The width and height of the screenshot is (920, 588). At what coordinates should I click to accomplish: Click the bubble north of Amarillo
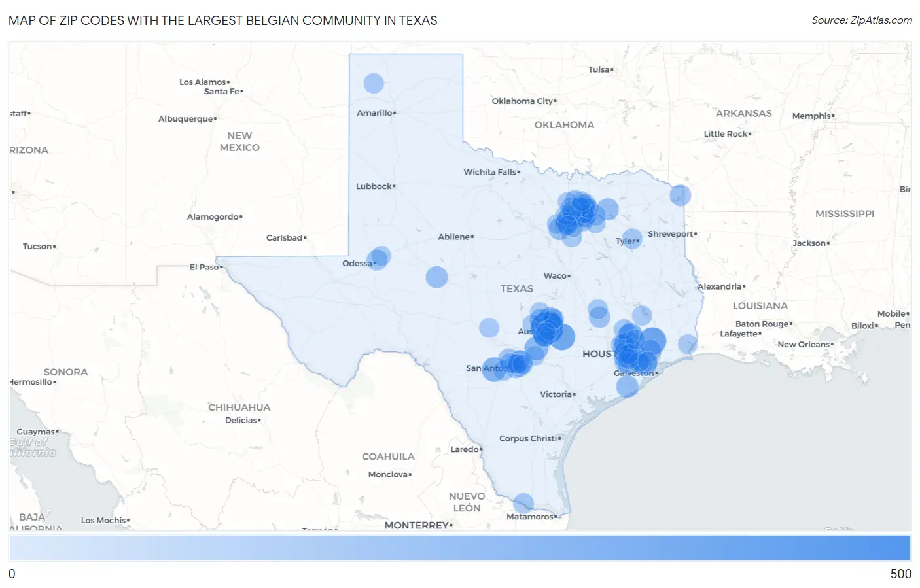(374, 83)
